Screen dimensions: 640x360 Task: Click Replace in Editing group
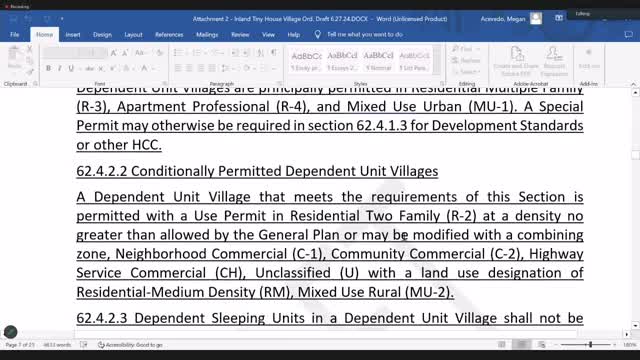[466, 60]
